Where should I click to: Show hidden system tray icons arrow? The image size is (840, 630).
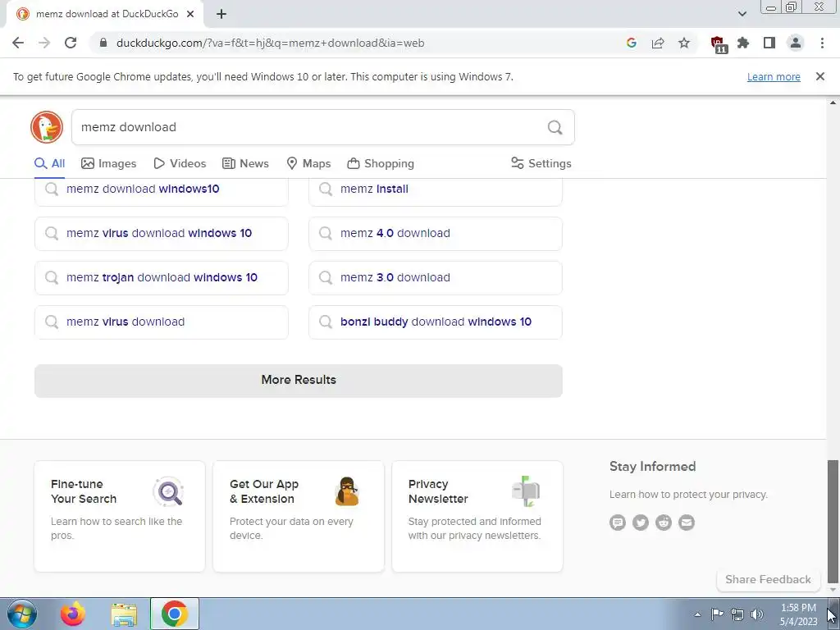697,614
